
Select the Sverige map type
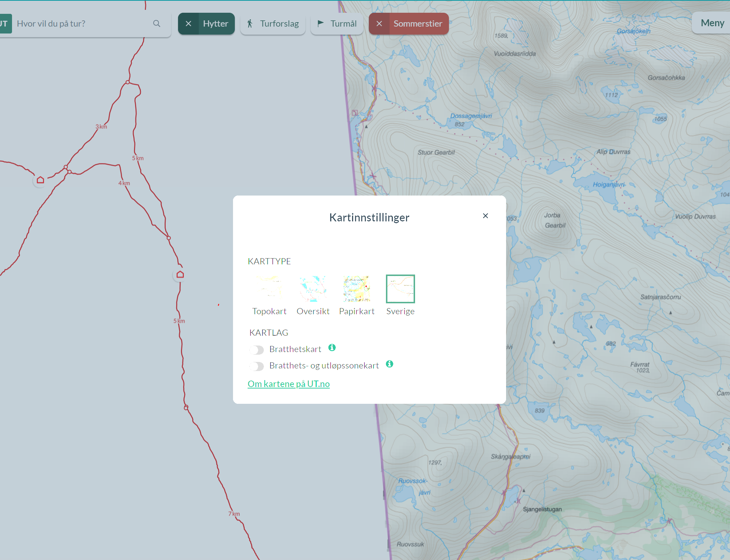pos(400,289)
